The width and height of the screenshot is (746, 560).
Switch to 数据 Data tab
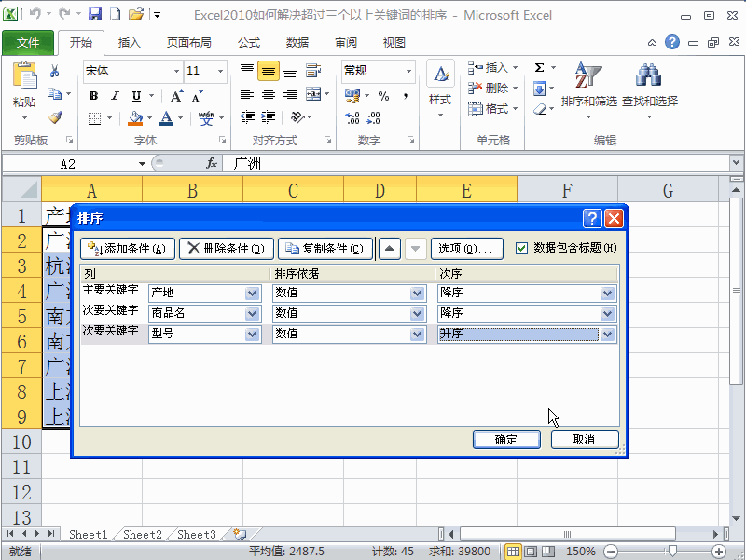pyautogui.click(x=297, y=43)
